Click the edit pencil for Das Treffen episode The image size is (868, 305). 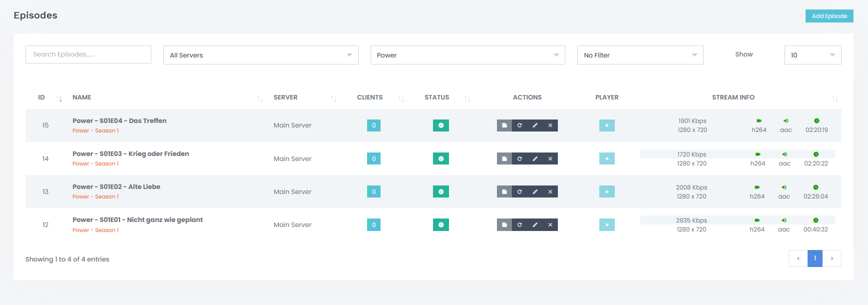tap(535, 125)
